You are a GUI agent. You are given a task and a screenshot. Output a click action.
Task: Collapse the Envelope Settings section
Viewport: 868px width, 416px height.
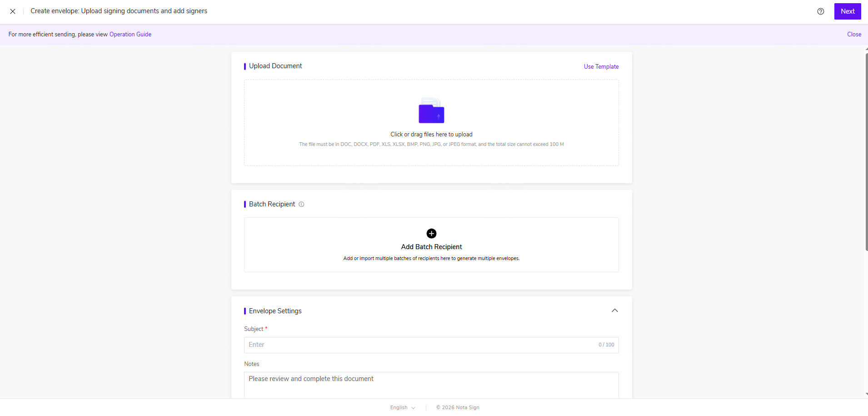coord(615,311)
